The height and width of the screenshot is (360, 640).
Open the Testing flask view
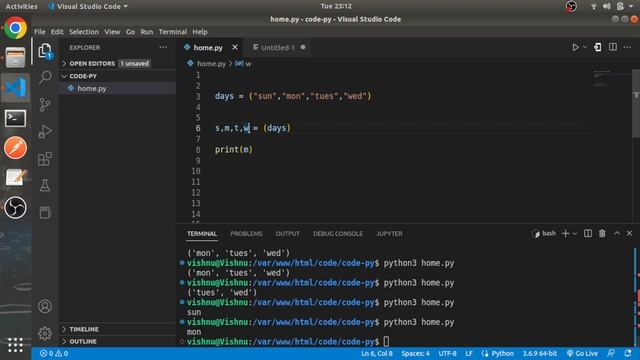click(x=45, y=185)
